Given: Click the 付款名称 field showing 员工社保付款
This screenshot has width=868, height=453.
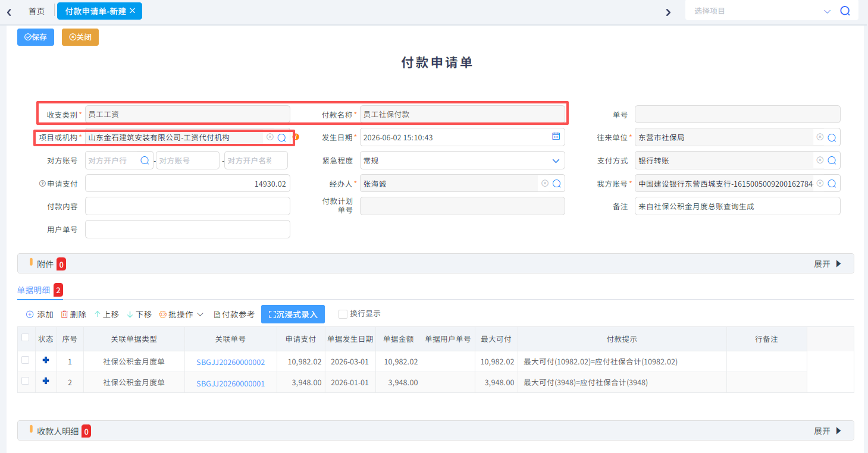Looking at the screenshot, I should pos(462,114).
